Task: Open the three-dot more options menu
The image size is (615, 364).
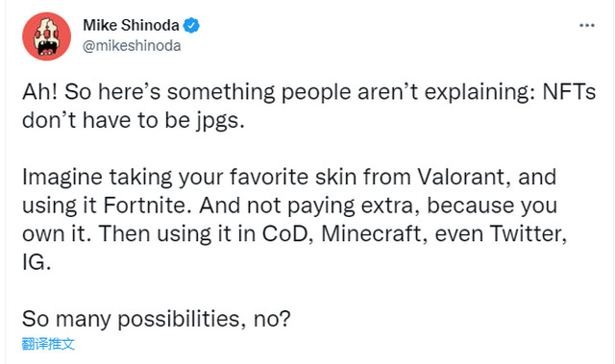Action: [x=587, y=26]
